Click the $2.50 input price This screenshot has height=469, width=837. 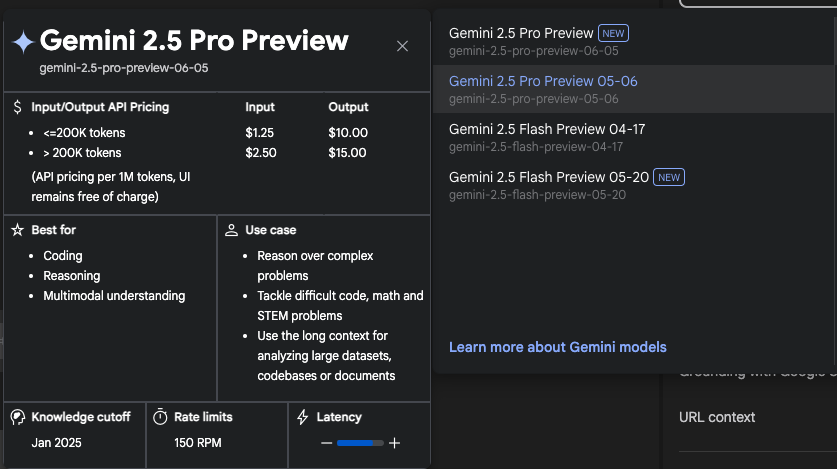(x=261, y=153)
